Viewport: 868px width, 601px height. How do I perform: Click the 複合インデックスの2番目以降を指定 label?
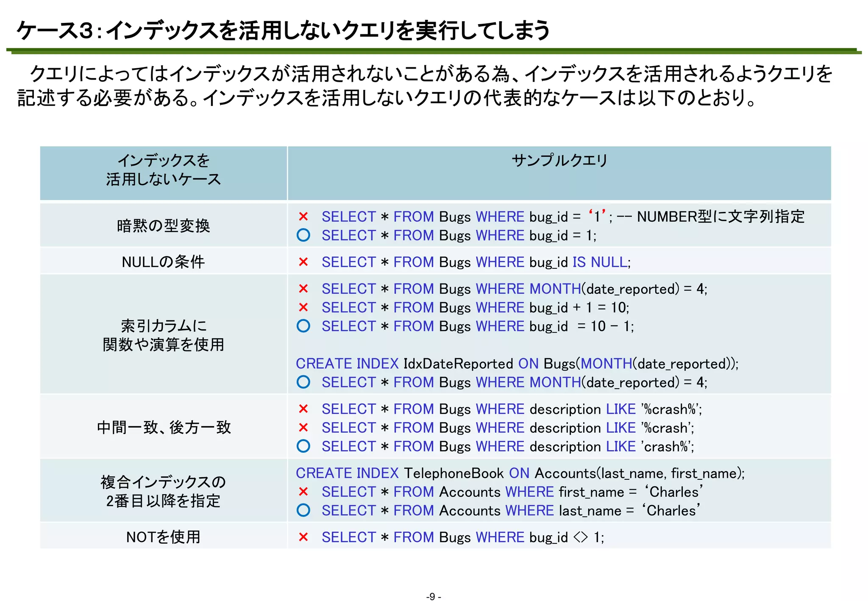coord(164,492)
